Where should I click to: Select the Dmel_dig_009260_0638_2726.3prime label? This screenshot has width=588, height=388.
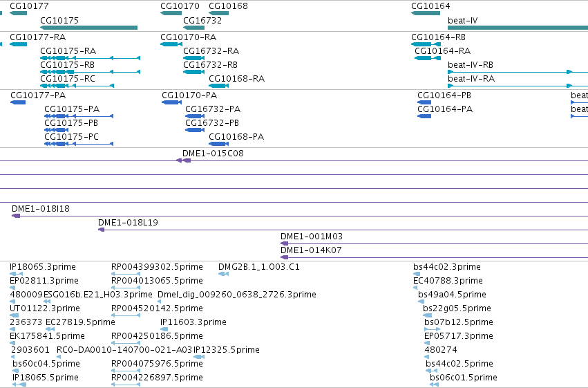click(237, 295)
